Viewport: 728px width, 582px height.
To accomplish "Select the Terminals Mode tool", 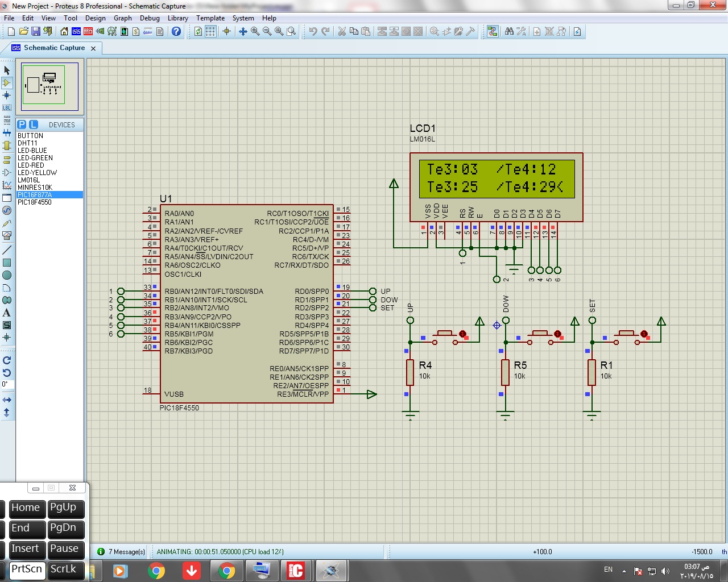I will (7, 160).
